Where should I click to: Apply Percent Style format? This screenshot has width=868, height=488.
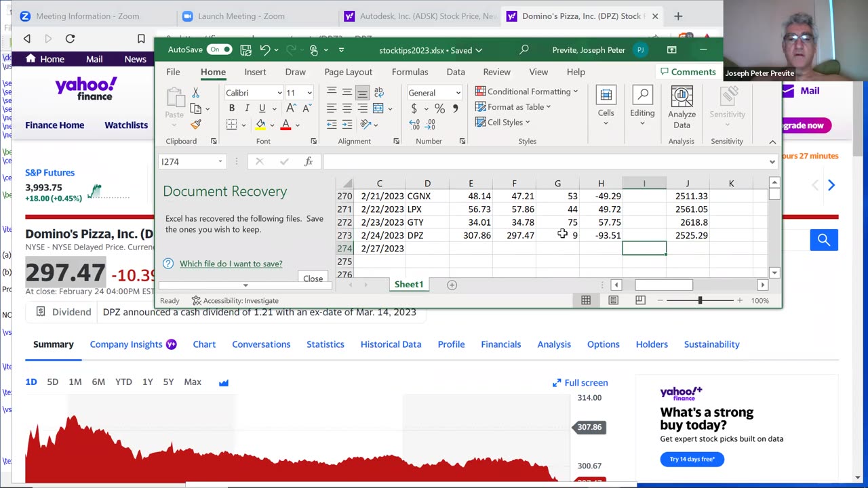click(439, 108)
